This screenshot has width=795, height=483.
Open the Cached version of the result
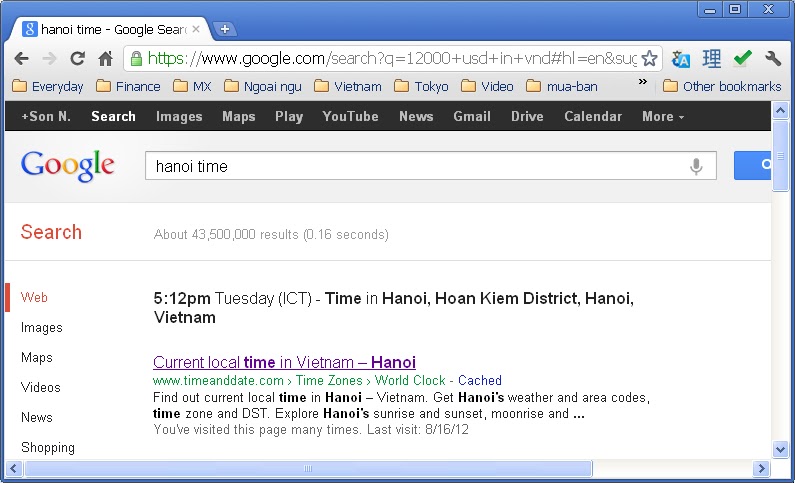point(480,381)
